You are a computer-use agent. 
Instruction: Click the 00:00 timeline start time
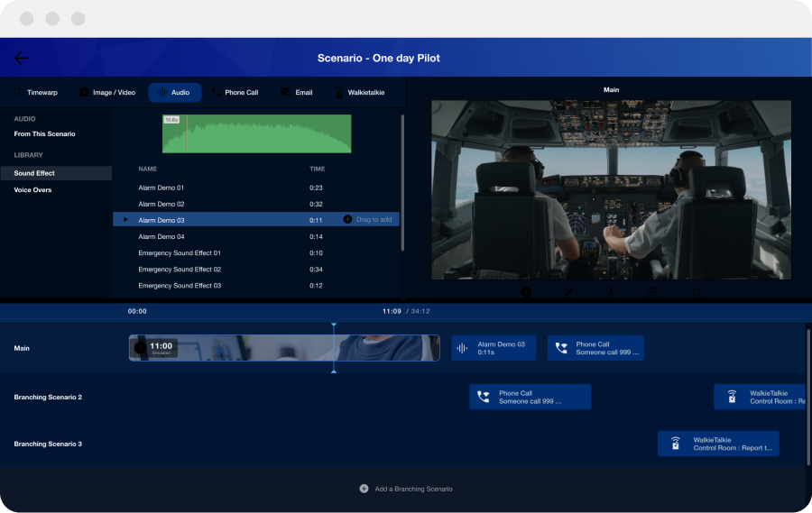point(137,311)
